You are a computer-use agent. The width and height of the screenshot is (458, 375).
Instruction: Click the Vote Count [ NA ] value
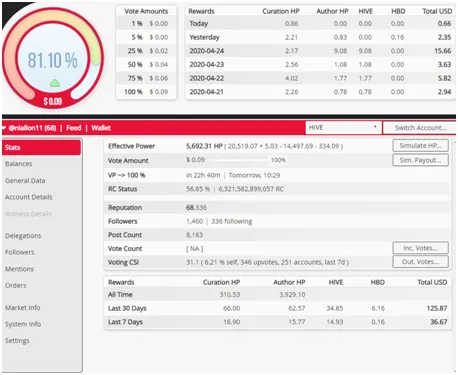coord(194,249)
